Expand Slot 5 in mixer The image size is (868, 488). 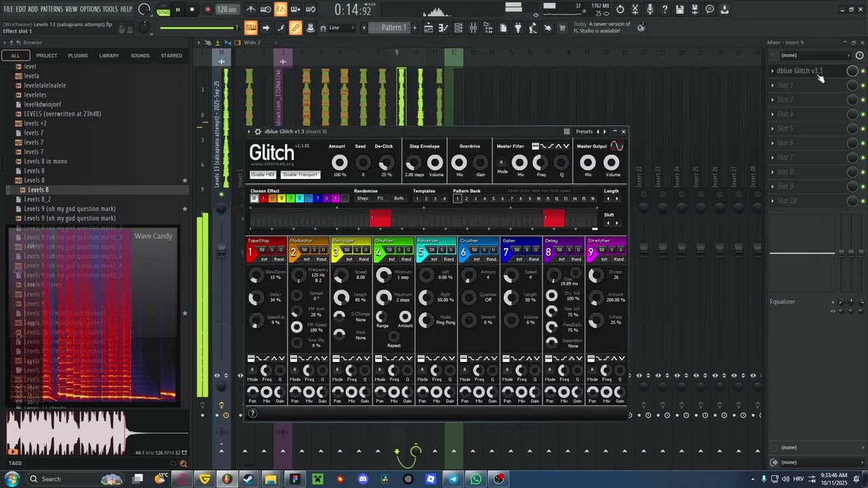point(772,128)
